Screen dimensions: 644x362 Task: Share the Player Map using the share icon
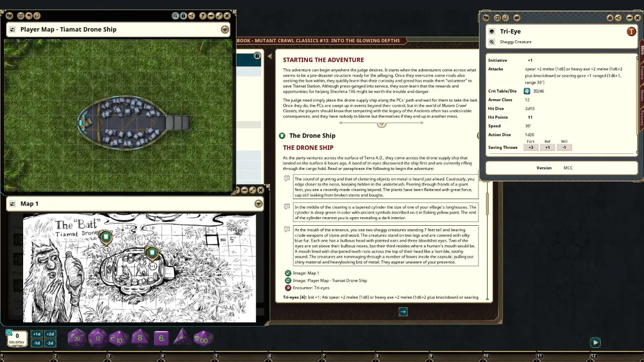pyautogui.click(x=191, y=16)
